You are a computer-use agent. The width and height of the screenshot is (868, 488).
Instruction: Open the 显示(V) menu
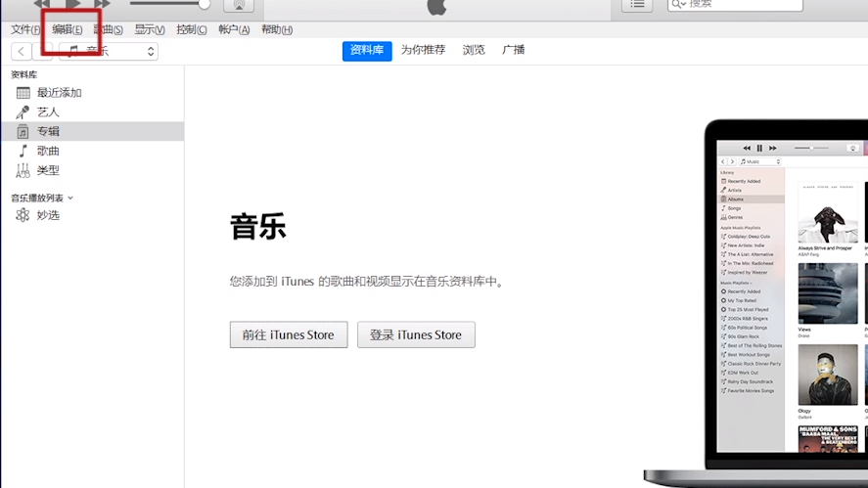(150, 29)
